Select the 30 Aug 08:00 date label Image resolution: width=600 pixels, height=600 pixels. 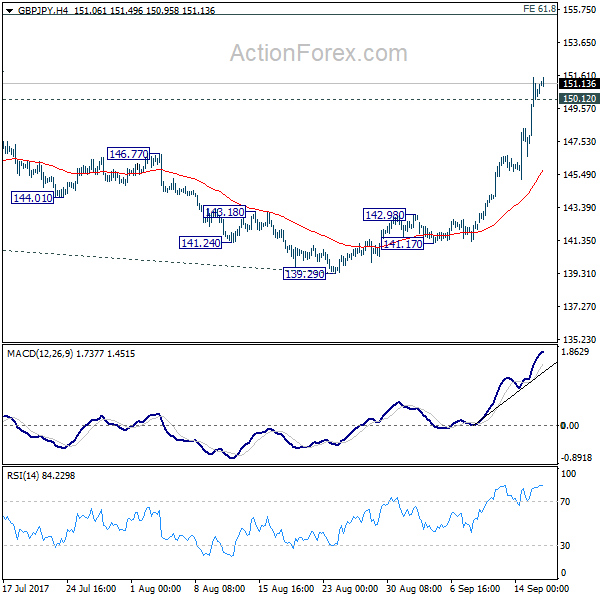(414, 589)
